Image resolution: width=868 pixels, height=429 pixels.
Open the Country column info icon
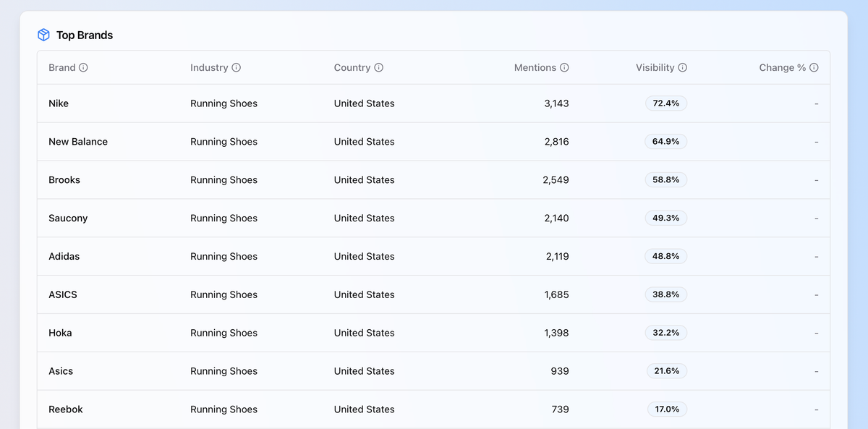click(378, 67)
